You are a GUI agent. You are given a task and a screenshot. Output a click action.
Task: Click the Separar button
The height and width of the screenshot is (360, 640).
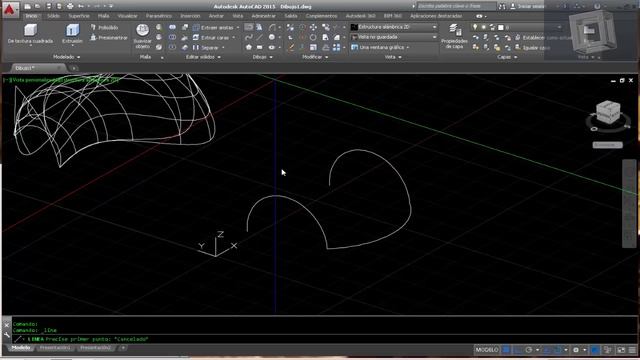point(205,48)
